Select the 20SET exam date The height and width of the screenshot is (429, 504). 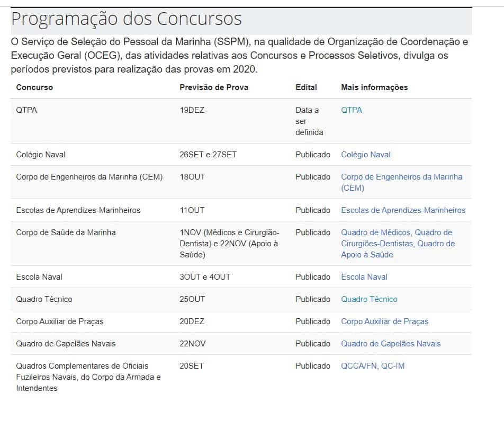tap(192, 365)
